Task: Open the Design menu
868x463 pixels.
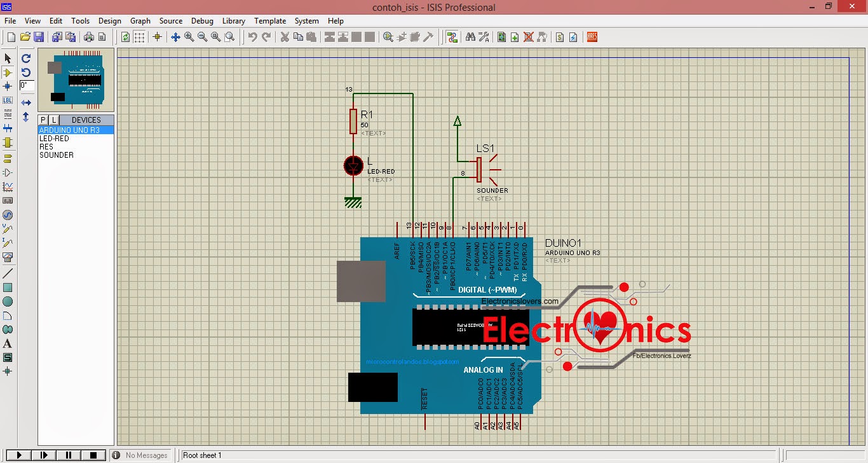Action: (x=109, y=21)
